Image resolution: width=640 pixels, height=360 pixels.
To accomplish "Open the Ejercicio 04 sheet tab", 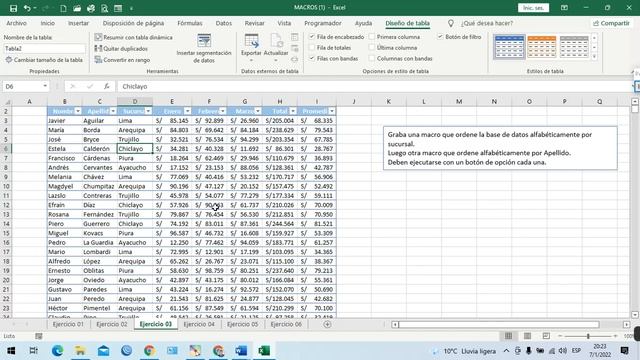I will (199, 324).
